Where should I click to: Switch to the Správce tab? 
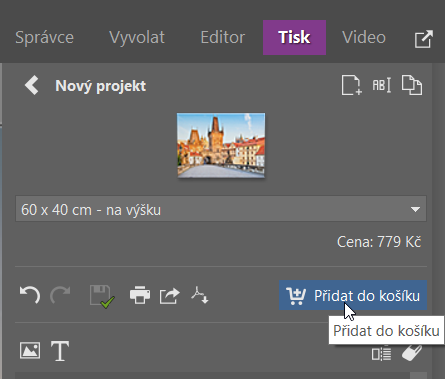coord(44,37)
